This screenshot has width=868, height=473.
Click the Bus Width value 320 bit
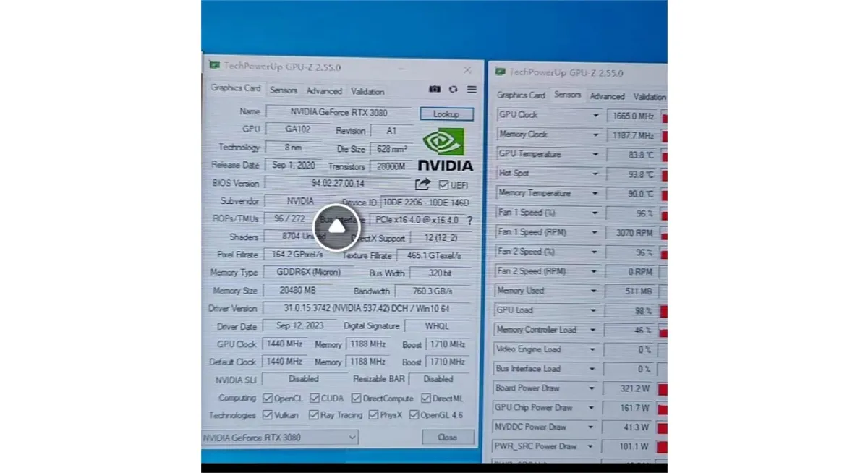pos(440,273)
